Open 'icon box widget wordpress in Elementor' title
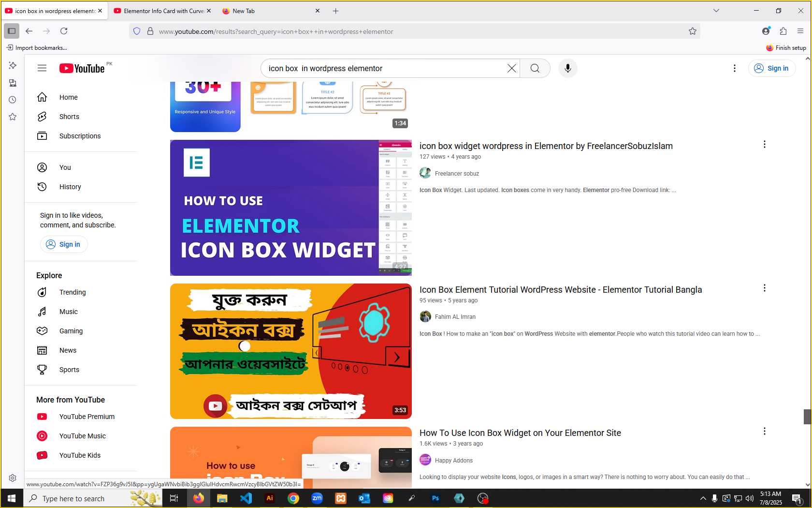 click(546, 146)
